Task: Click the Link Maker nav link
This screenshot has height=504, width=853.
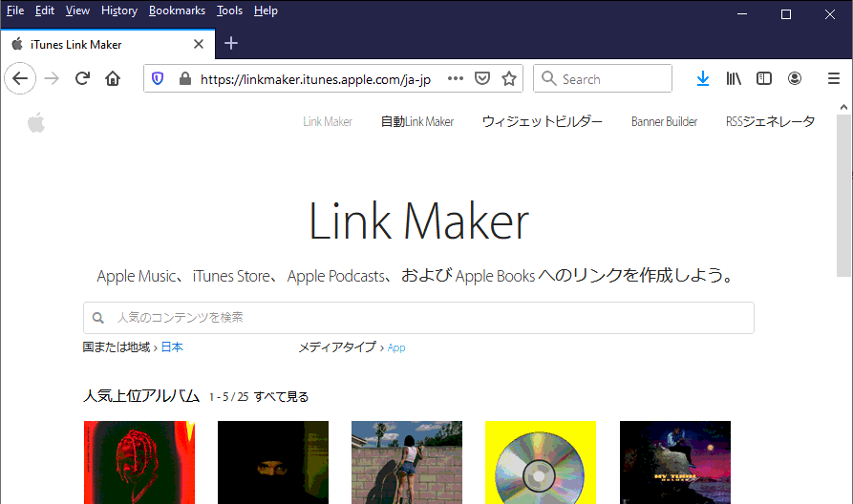Action: click(328, 122)
